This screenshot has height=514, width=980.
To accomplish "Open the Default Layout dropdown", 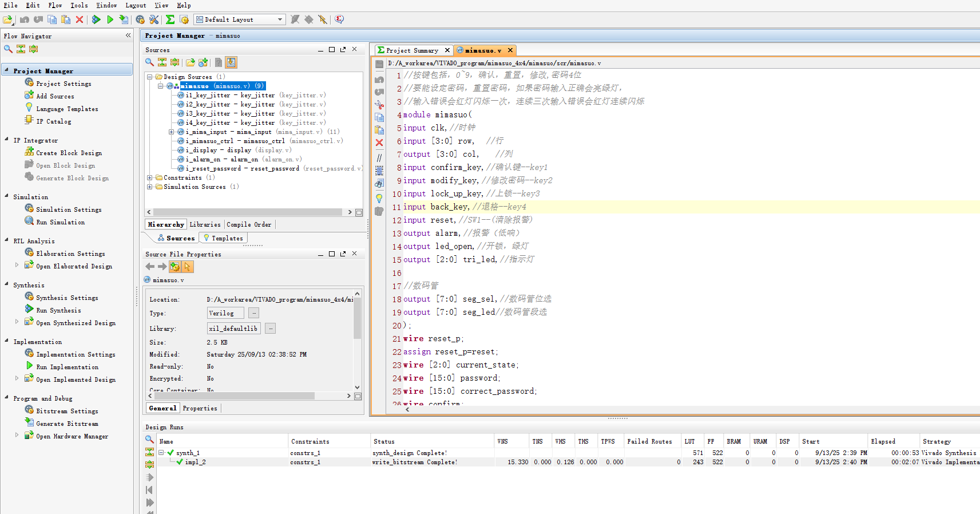I will click(239, 19).
